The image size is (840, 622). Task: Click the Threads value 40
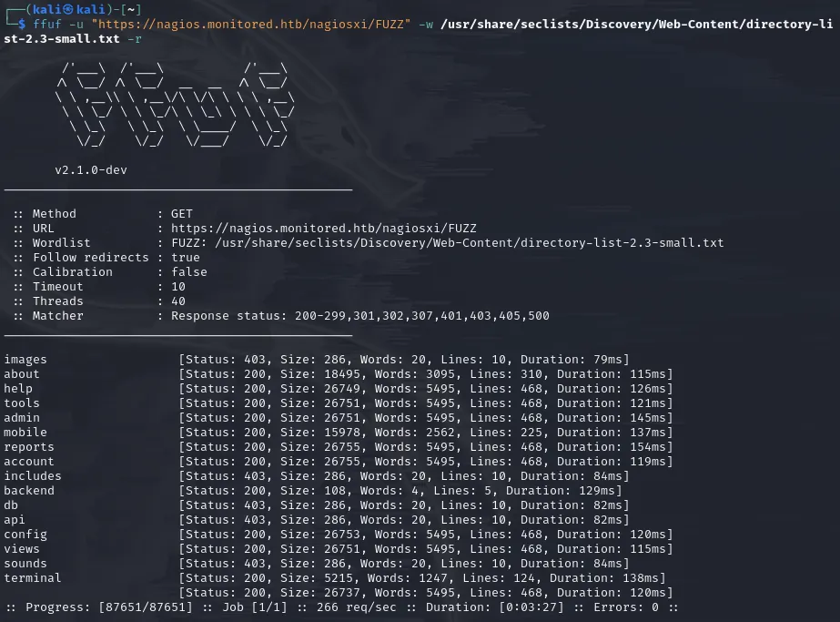[178, 301]
